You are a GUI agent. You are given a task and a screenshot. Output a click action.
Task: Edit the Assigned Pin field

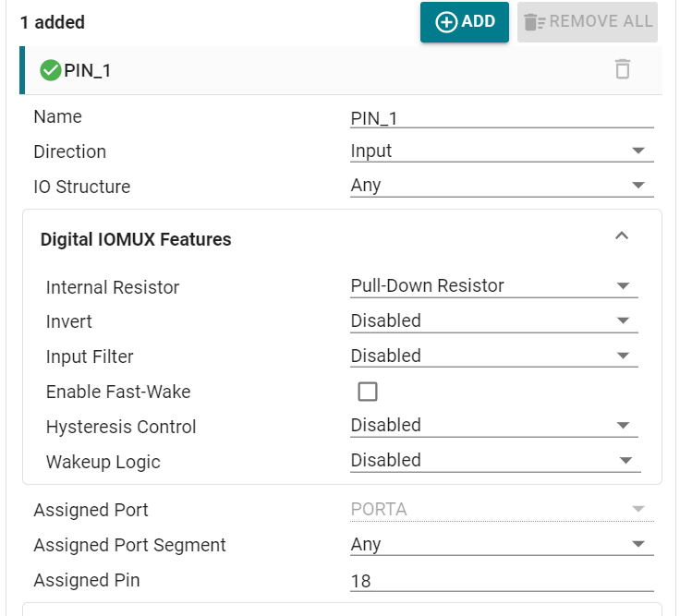click(502, 581)
